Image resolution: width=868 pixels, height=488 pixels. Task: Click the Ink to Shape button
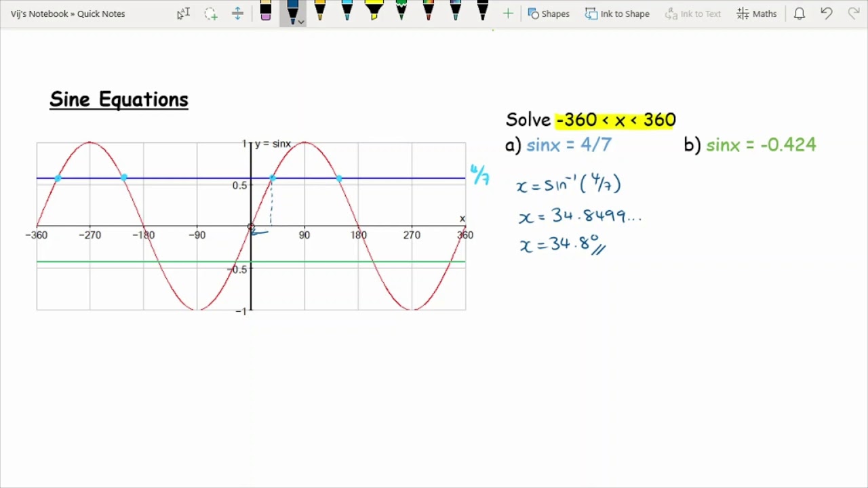[617, 14]
